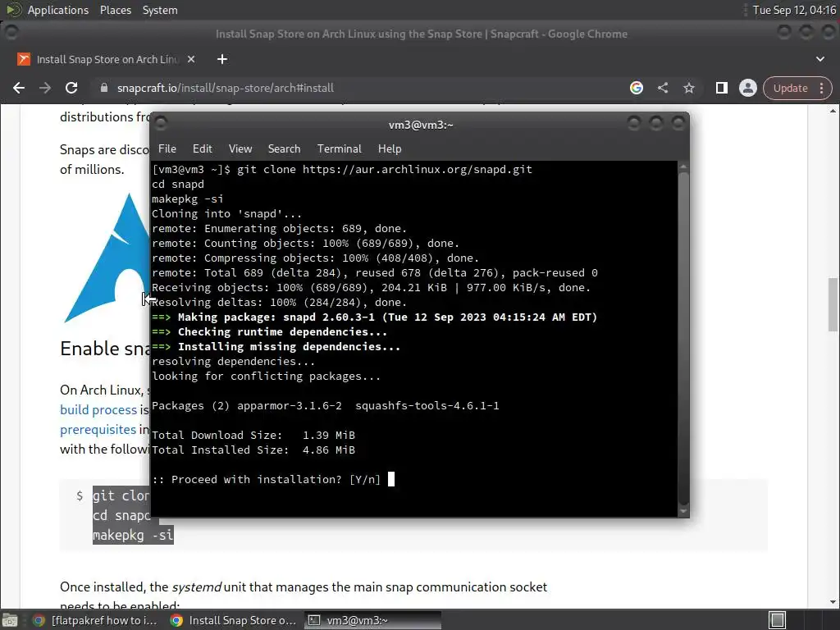Open the Applications menu in the top panel

click(x=58, y=10)
